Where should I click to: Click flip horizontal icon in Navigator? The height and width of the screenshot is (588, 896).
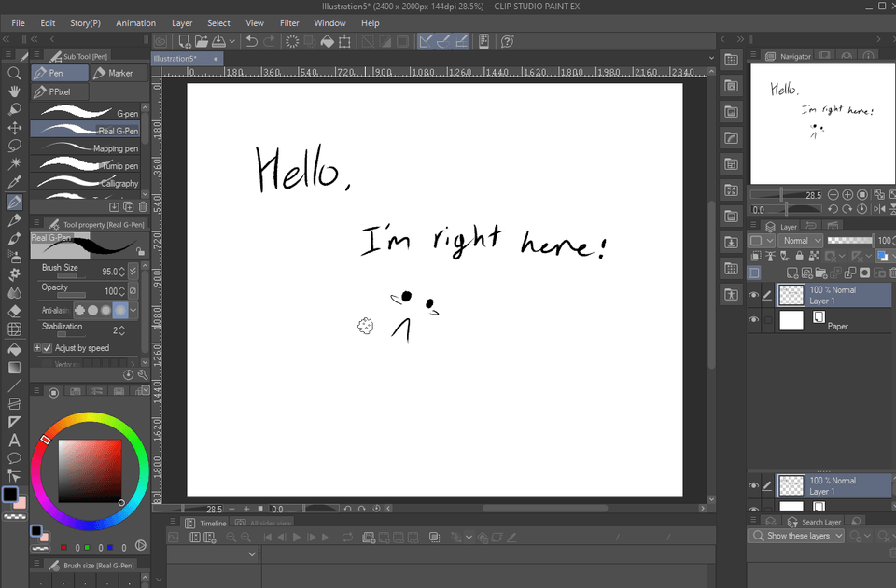click(x=879, y=209)
